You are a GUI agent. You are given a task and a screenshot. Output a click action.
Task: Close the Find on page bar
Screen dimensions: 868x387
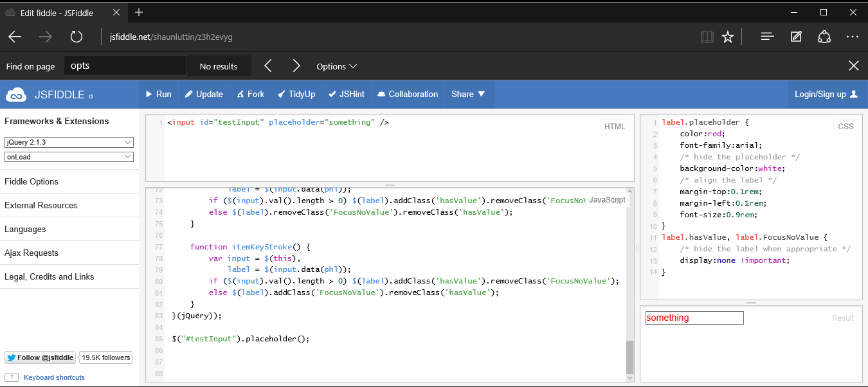tap(853, 66)
